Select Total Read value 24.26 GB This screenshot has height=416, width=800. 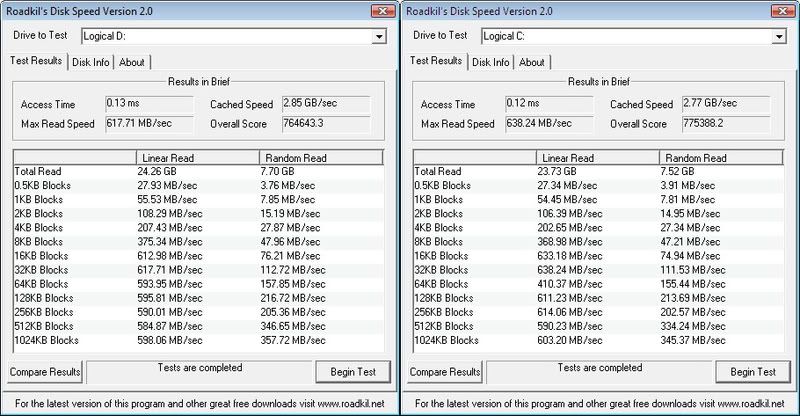tap(157, 172)
